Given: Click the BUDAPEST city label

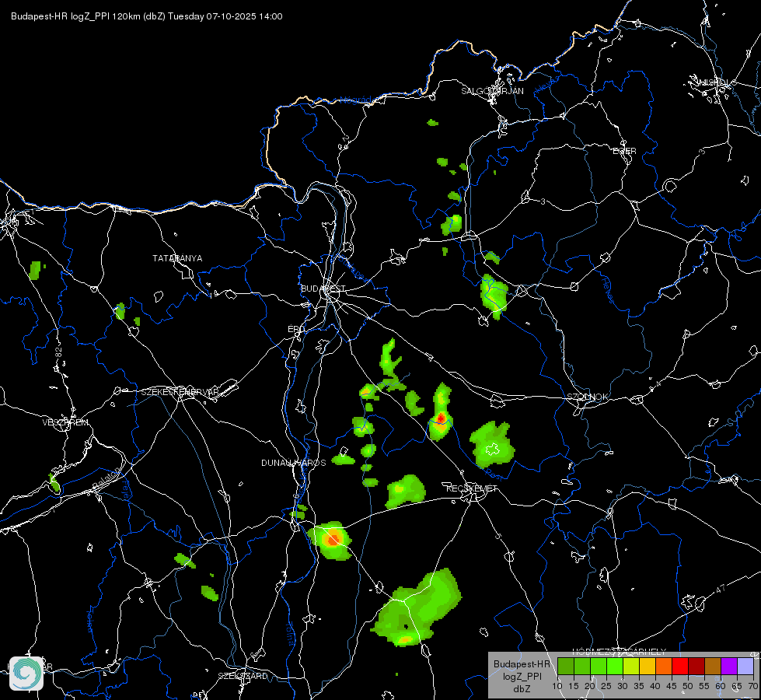Looking at the screenshot, I should pyautogui.click(x=323, y=289).
